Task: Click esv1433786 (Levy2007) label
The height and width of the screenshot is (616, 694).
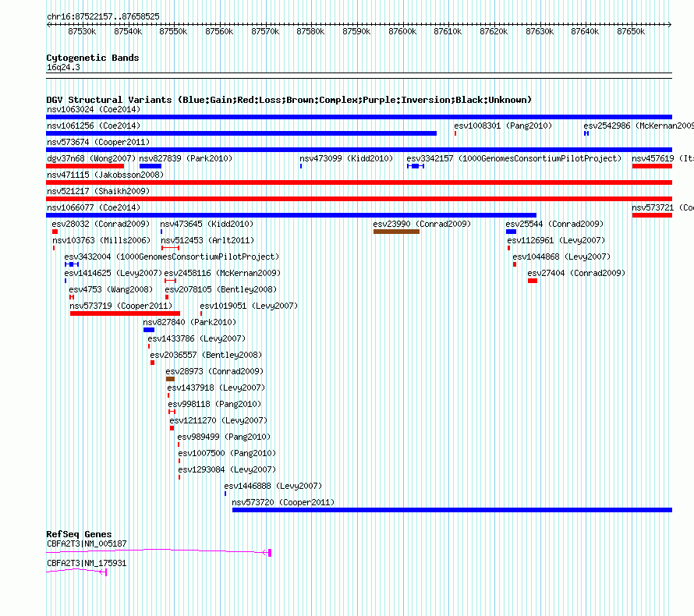Action: click(197, 338)
